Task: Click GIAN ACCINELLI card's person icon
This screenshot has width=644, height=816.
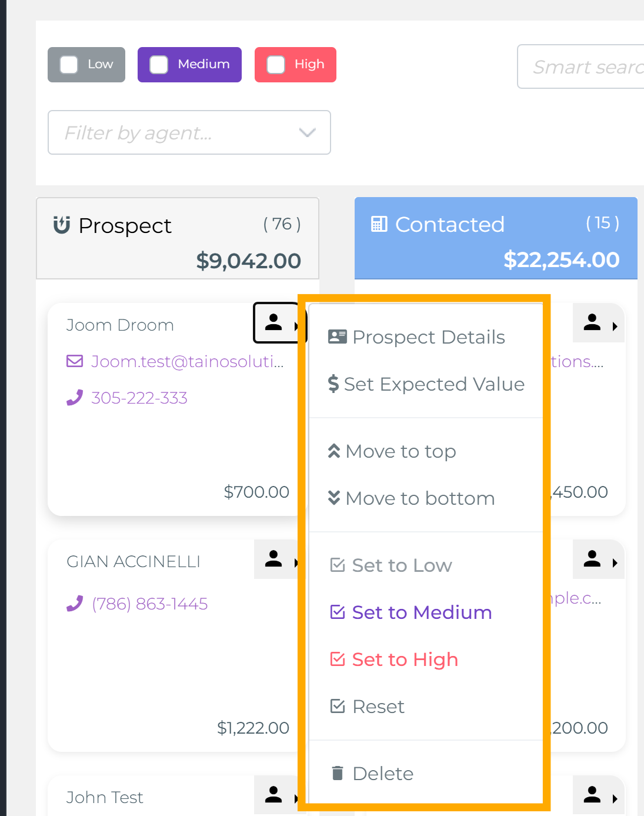Action: pyautogui.click(x=273, y=559)
